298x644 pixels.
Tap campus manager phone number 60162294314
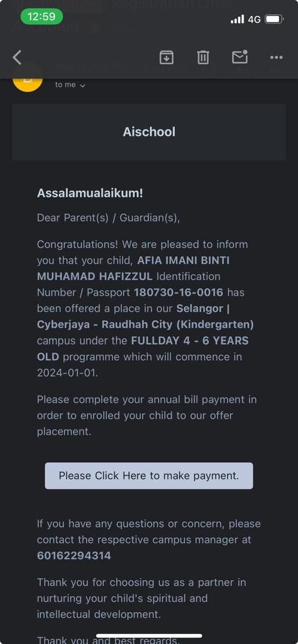click(x=74, y=556)
